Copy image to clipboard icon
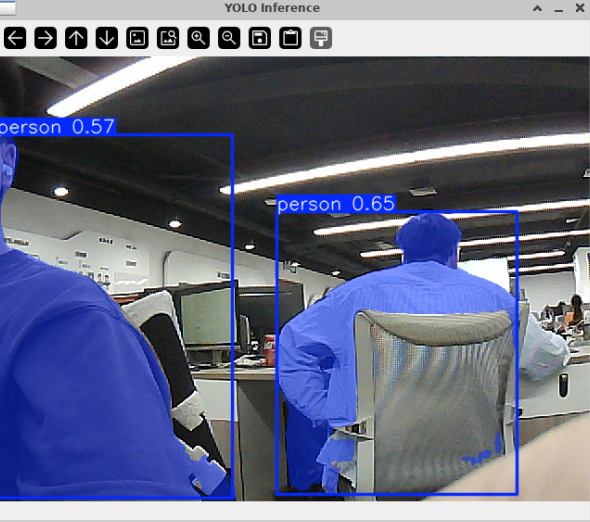The image size is (590, 522). click(290, 38)
